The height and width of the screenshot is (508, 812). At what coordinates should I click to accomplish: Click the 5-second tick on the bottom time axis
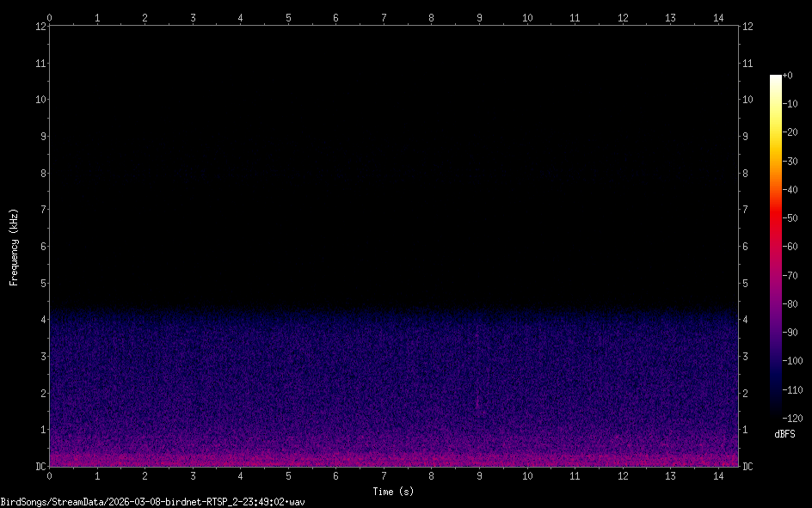coord(288,475)
